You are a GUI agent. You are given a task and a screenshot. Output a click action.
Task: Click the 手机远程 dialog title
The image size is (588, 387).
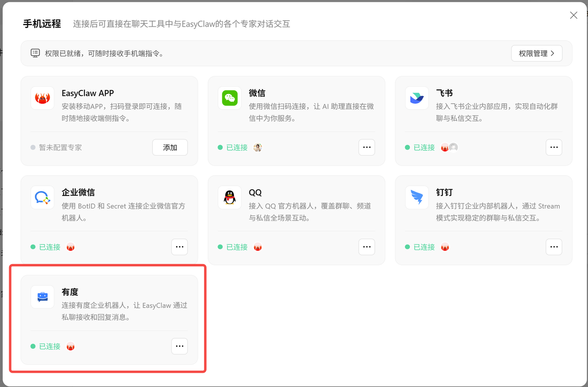42,24
